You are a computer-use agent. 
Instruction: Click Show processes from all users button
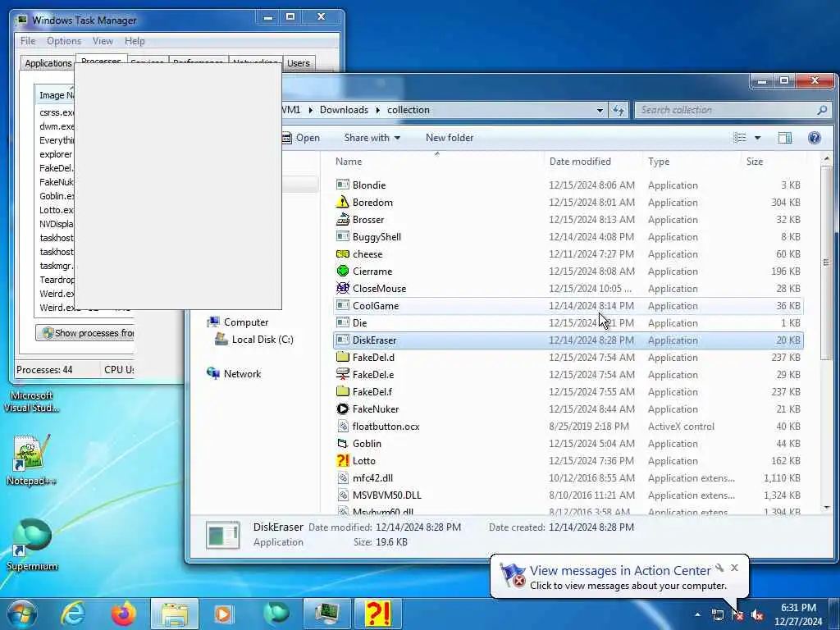[85, 333]
